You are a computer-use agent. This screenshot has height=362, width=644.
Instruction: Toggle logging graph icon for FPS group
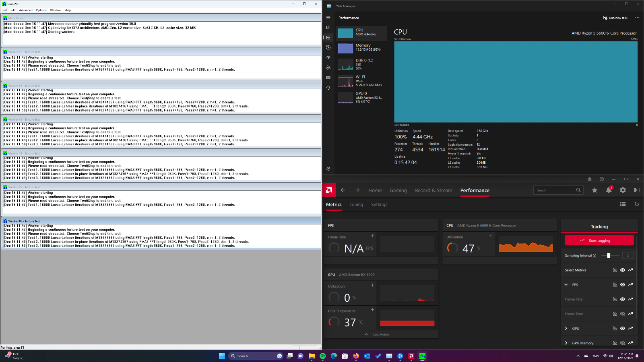coord(630,285)
